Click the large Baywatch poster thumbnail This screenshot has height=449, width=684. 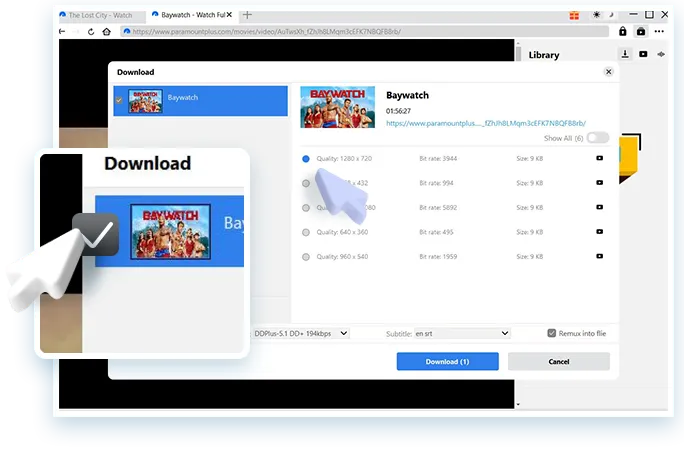pyautogui.click(x=338, y=107)
